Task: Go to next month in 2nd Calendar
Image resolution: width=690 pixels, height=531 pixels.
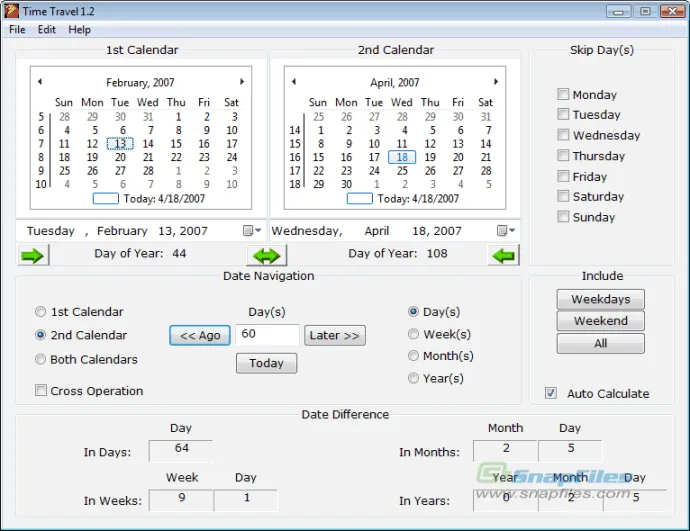Action: 496,81
